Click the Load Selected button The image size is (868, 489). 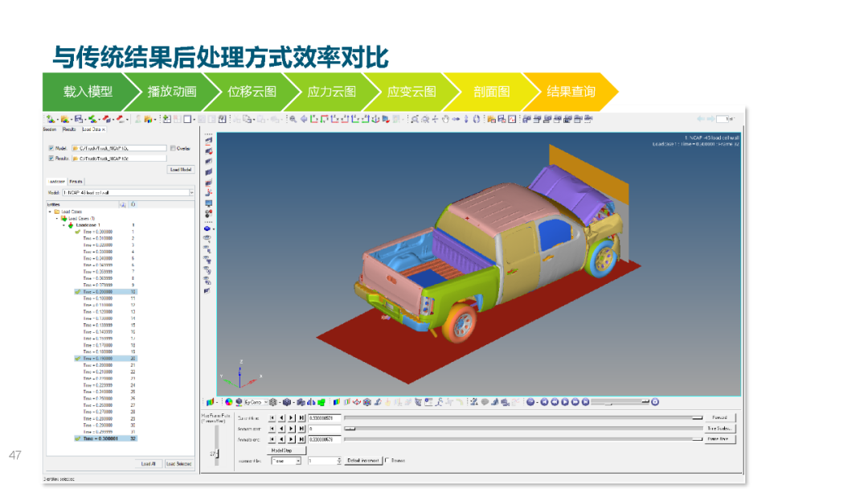[x=178, y=463]
